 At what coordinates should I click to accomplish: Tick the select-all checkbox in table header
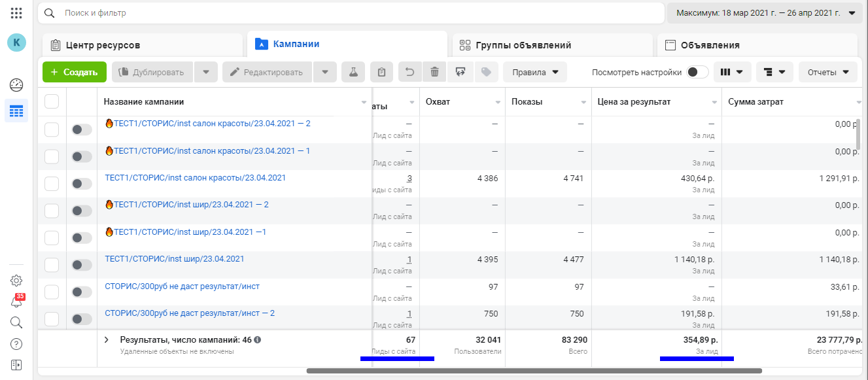pyautogui.click(x=52, y=101)
